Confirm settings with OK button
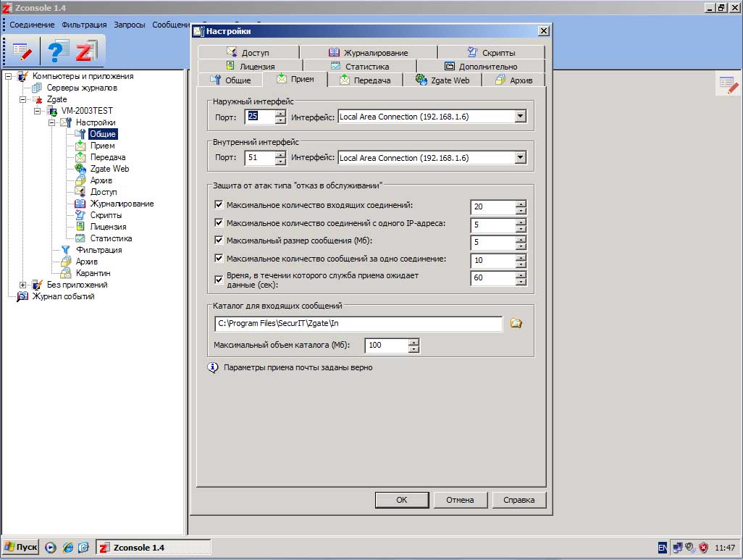 click(x=402, y=500)
